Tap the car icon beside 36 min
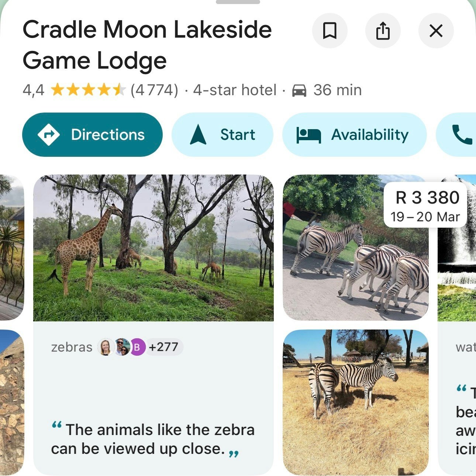476x476 pixels. 299,90
